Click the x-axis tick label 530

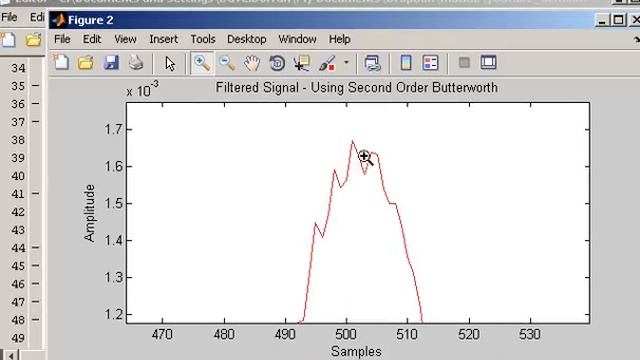(x=530, y=335)
